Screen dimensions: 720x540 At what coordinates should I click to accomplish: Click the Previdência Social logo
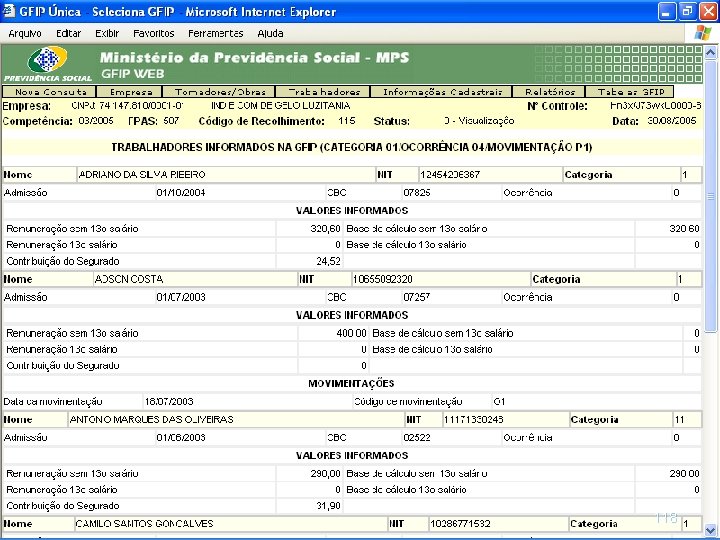click(x=48, y=64)
